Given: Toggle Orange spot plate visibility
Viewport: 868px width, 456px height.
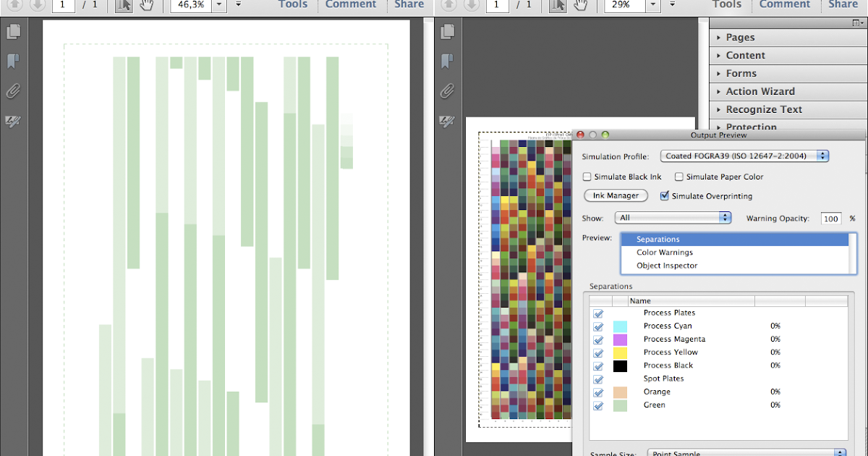Looking at the screenshot, I should coord(598,392).
